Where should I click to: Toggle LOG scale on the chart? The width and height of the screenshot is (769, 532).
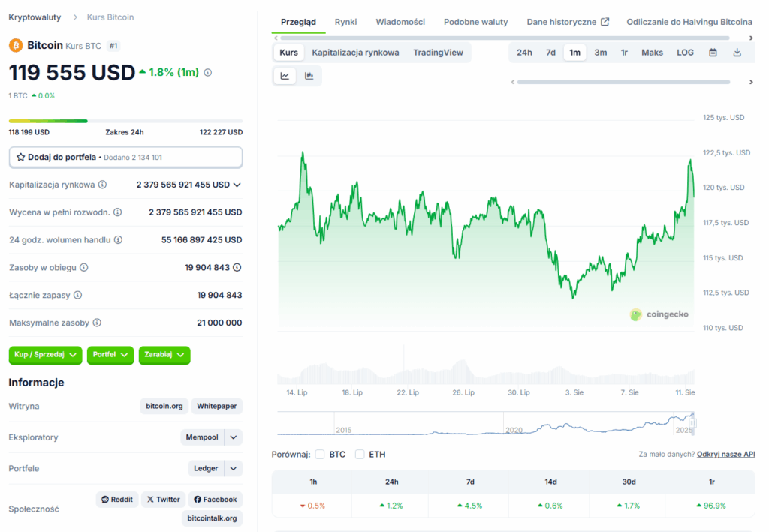(685, 53)
